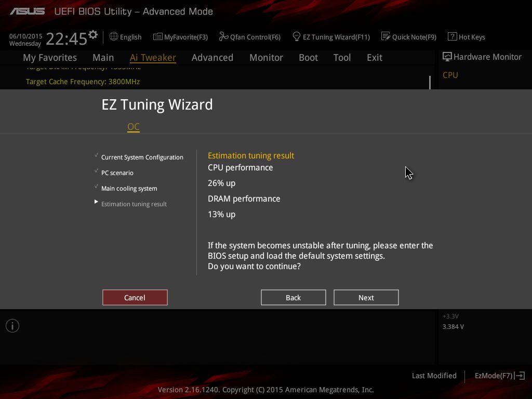Launch EZ Tuning Wizard(F11) label
The width and height of the screenshot is (532, 399).
(336, 37)
